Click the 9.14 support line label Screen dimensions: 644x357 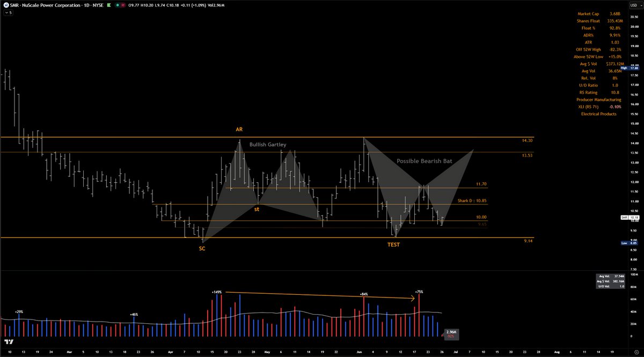point(528,242)
